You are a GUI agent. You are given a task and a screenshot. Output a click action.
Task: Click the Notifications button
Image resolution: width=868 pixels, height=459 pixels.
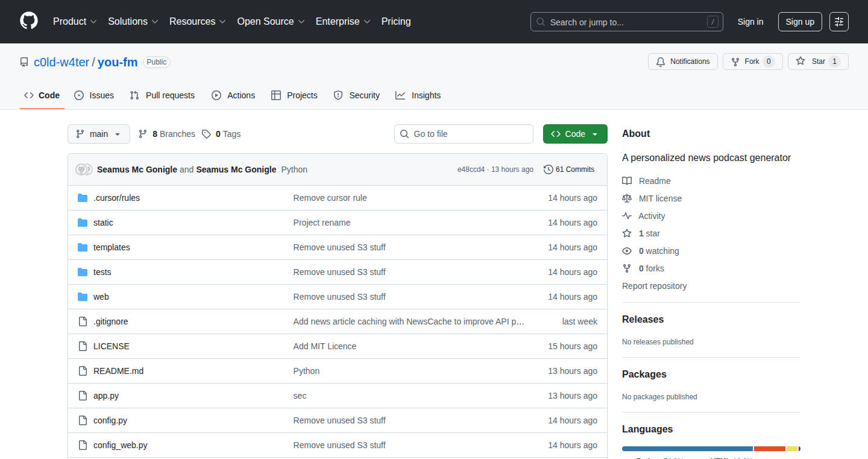683,62
